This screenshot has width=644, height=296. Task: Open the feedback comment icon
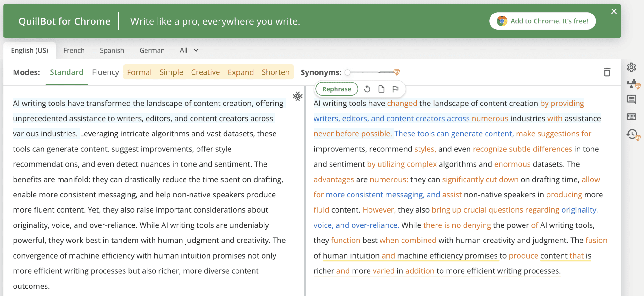tap(631, 100)
